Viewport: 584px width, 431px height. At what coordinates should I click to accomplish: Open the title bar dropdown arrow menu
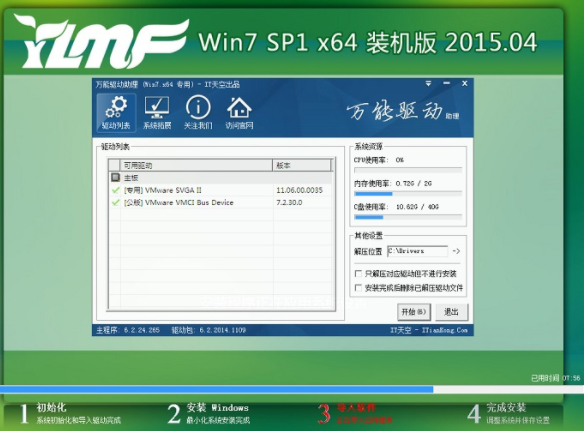(x=428, y=84)
